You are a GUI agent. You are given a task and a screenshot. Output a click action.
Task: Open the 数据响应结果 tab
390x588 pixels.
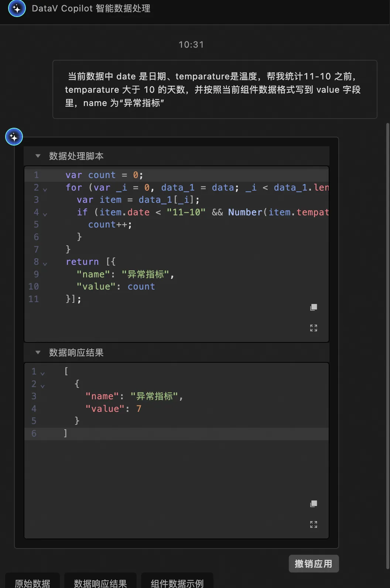100,583
